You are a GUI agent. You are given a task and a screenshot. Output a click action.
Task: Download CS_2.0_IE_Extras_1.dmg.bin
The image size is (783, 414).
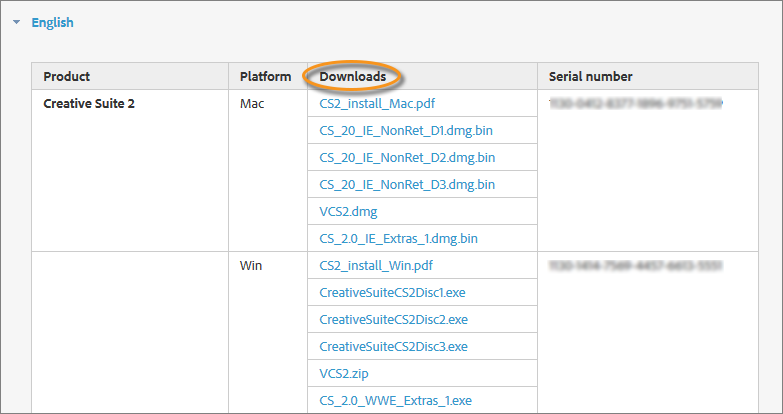(398, 239)
